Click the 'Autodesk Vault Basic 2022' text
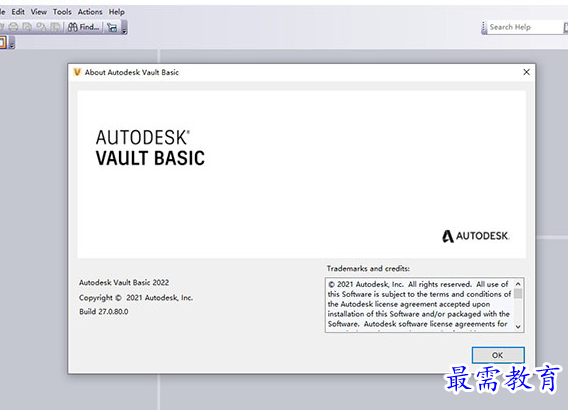568x410 pixels. coord(124,283)
